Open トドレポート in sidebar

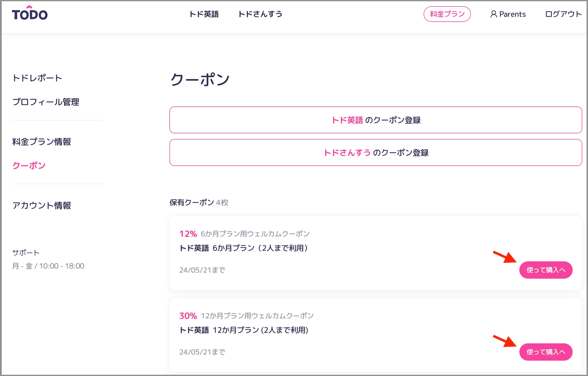(x=37, y=78)
